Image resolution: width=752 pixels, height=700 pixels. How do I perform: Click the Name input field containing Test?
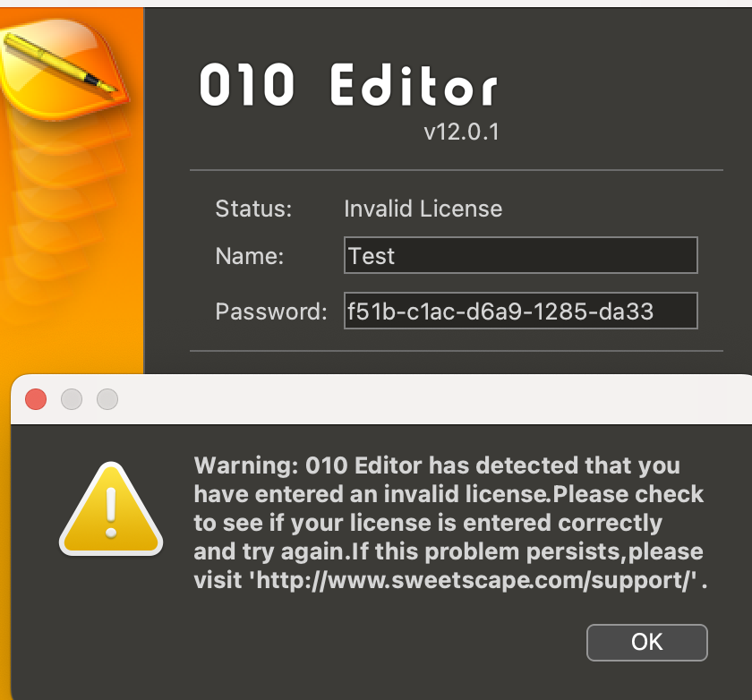[x=520, y=256]
